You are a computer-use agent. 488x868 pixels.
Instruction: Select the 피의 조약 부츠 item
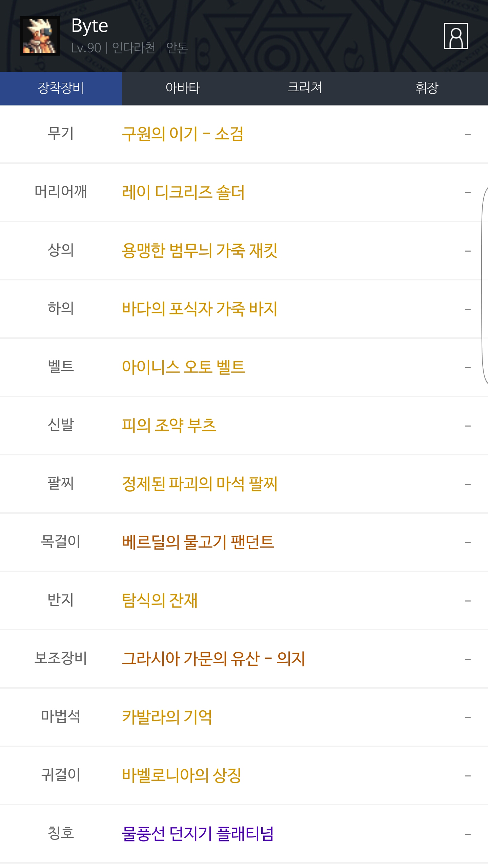tap(169, 426)
